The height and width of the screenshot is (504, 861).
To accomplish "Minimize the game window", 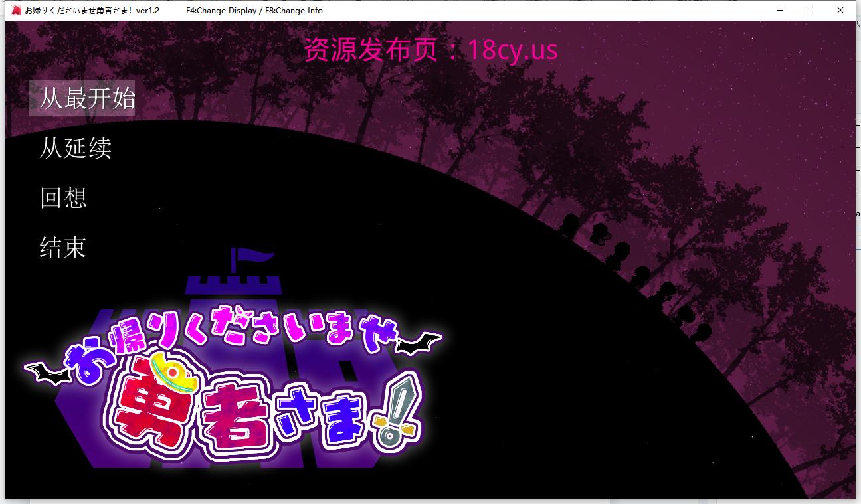I will pos(779,10).
